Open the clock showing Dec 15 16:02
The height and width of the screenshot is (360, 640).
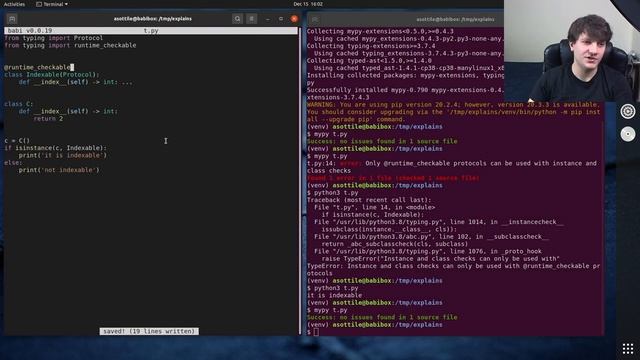pyautogui.click(x=308, y=4)
